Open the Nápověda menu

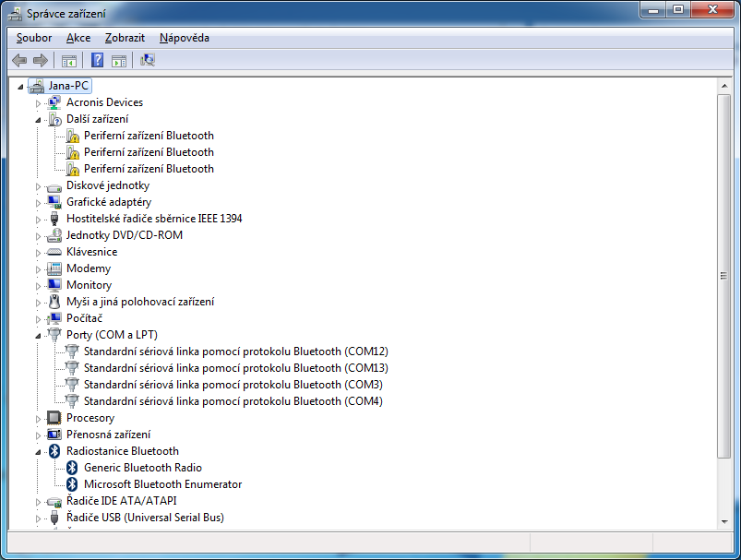pos(185,38)
